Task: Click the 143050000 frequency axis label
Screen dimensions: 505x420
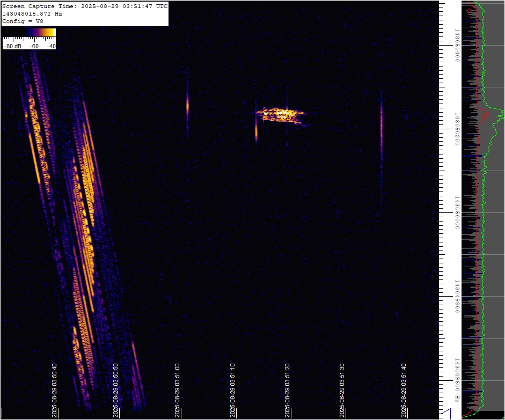Action: tap(457, 212)
